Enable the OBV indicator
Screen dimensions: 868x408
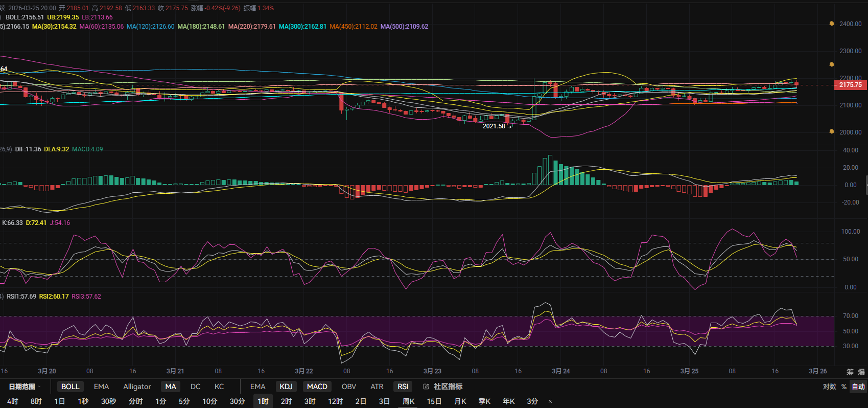point(349,387)
